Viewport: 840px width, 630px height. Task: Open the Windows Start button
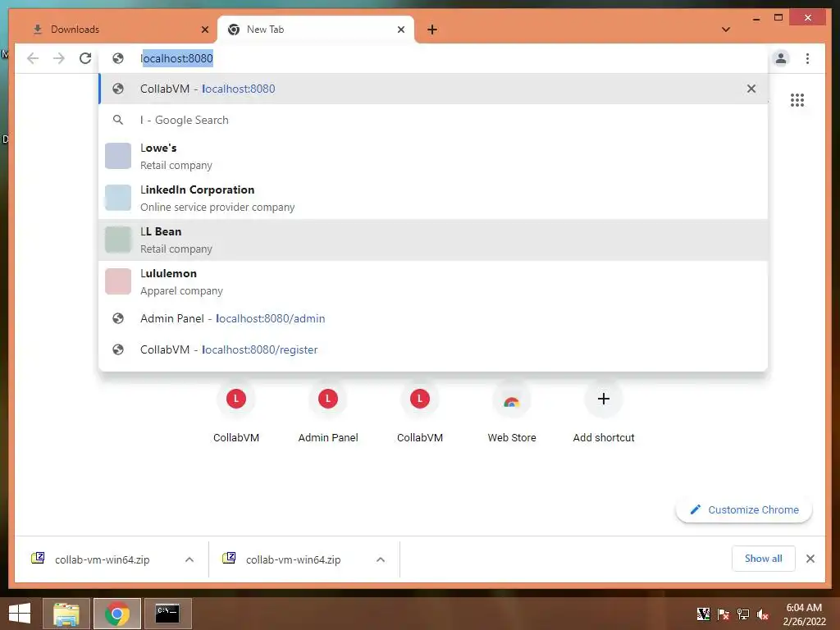click(20, 614)
